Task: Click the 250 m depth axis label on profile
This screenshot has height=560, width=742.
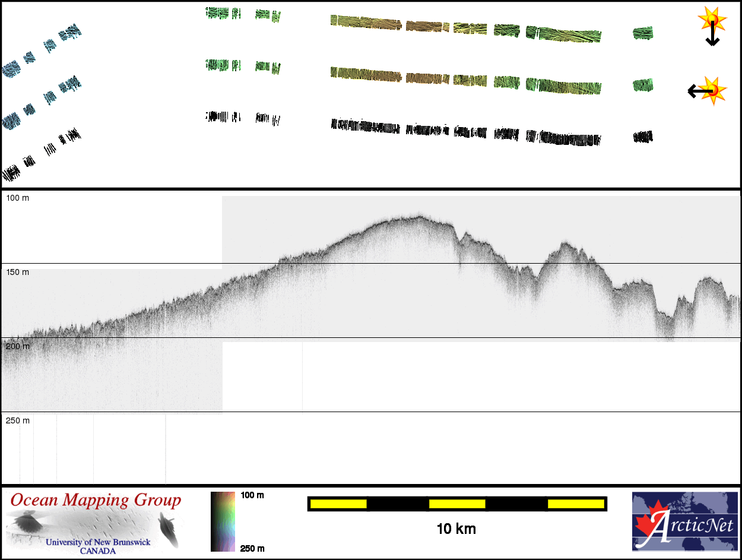Action: point(17,420)
